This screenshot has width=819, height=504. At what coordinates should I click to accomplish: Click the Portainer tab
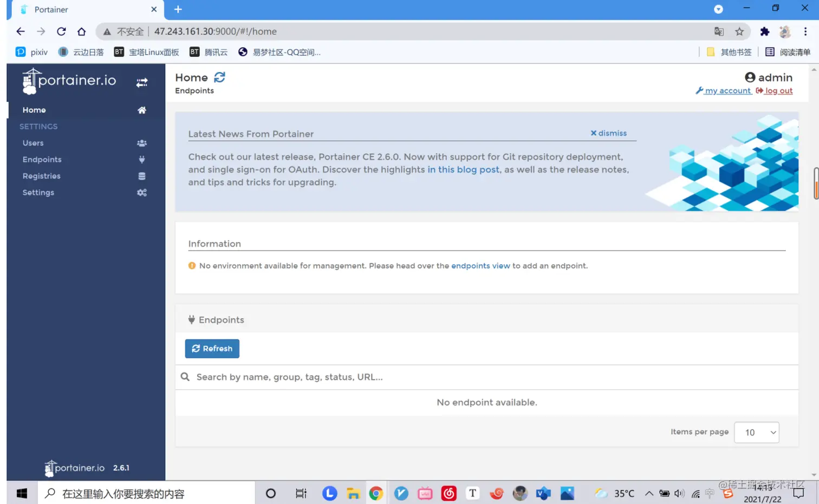(x=87, y=10)
